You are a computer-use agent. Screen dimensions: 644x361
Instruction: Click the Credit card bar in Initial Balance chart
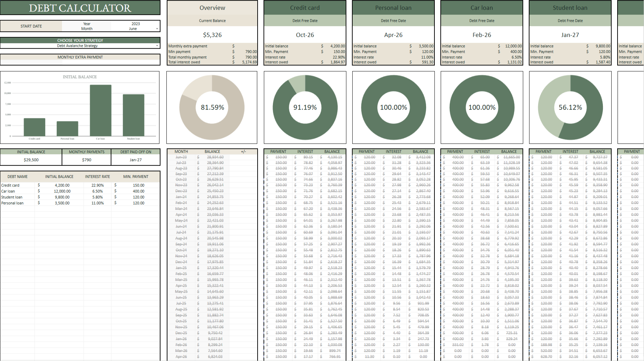pyautogui.click(x=34, y=127)
